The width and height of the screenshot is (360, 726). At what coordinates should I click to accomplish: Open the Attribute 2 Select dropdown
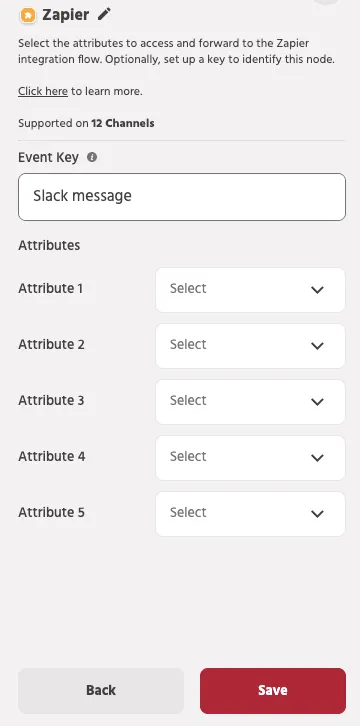click(250, 346)
